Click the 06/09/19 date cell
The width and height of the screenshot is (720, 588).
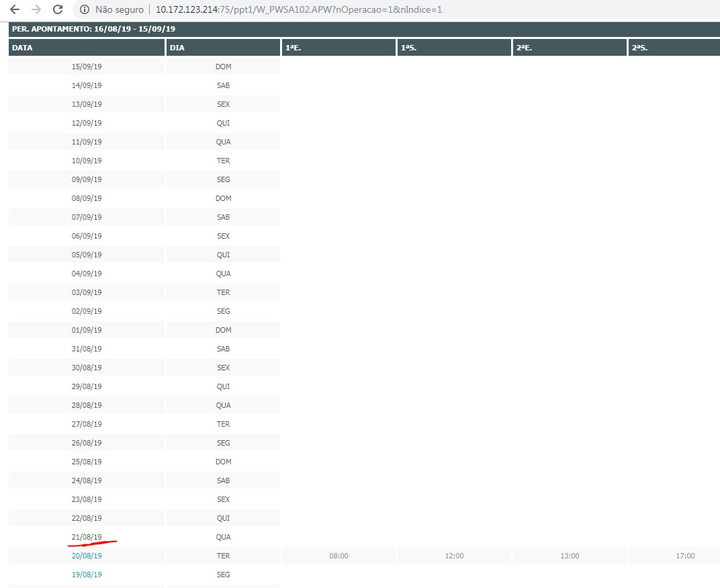(x=87, y=236)
